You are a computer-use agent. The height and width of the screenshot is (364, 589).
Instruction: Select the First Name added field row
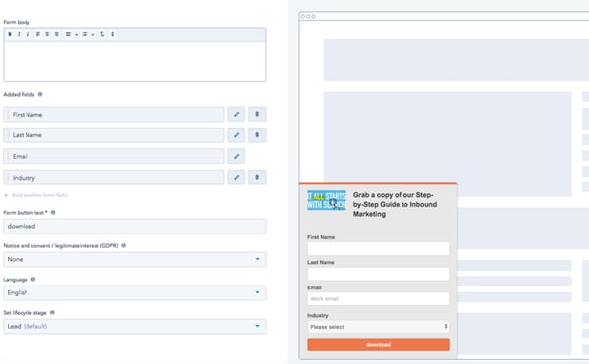click(114, 114)
